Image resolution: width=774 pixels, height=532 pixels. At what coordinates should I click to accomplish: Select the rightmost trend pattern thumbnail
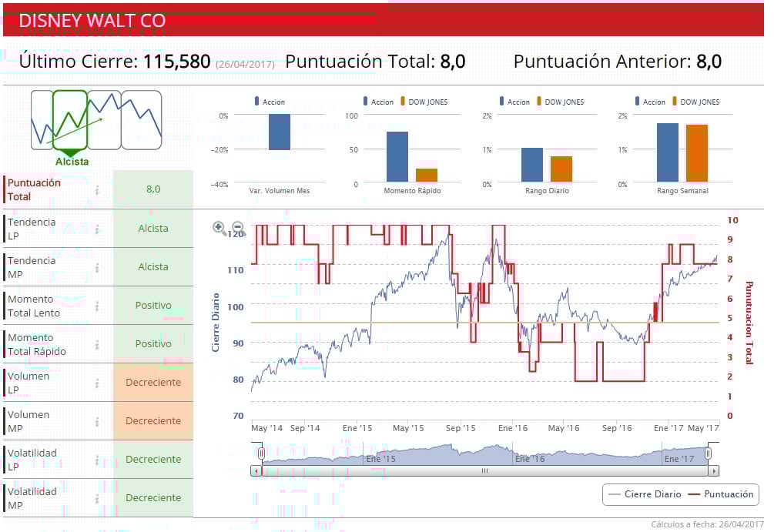coord(142,120)
